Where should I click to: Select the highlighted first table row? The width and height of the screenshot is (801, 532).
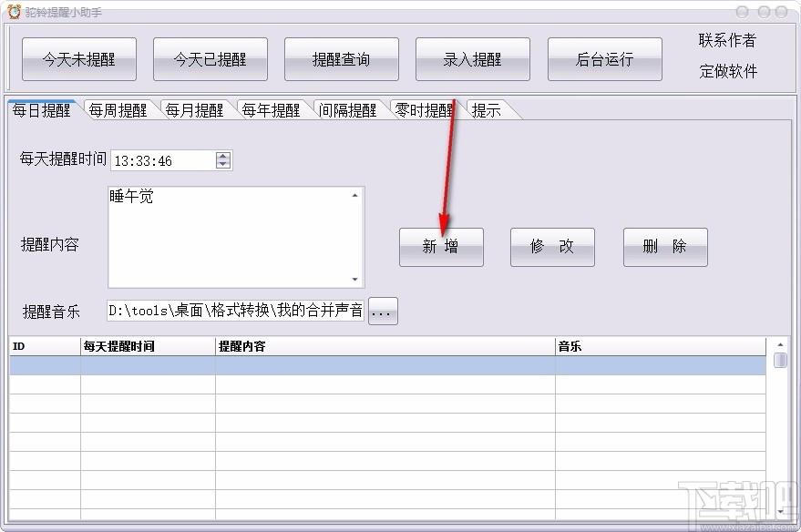pos(387,365)
